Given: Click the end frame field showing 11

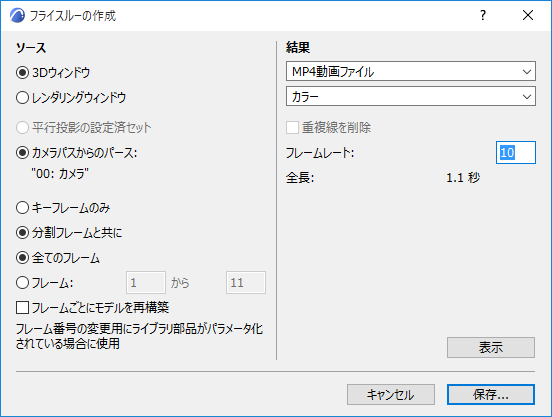Looking at the screenshot, I should [246, 283].
